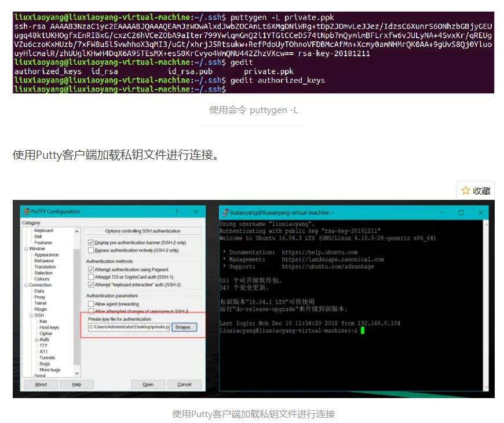Minimize the liuxiaoyang terminal window
Viewport: 504px width, 423px height.
[x=442, y=213]
